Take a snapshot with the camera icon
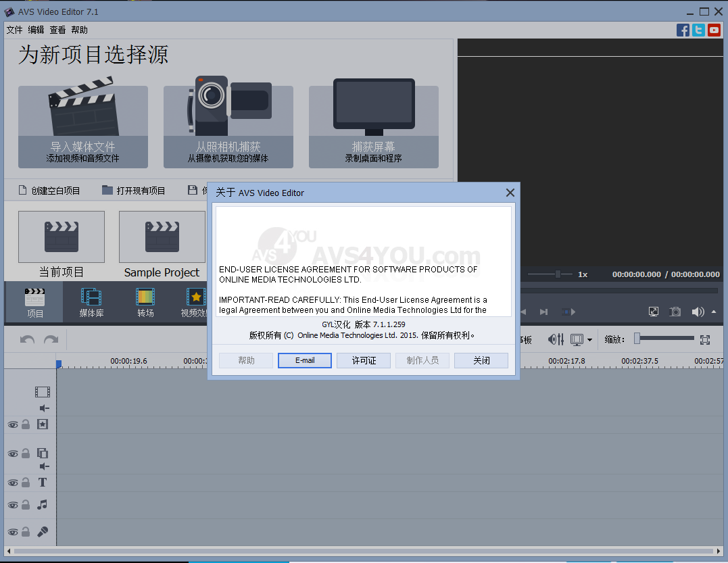 pyautogui.click(x=675, y=312)
